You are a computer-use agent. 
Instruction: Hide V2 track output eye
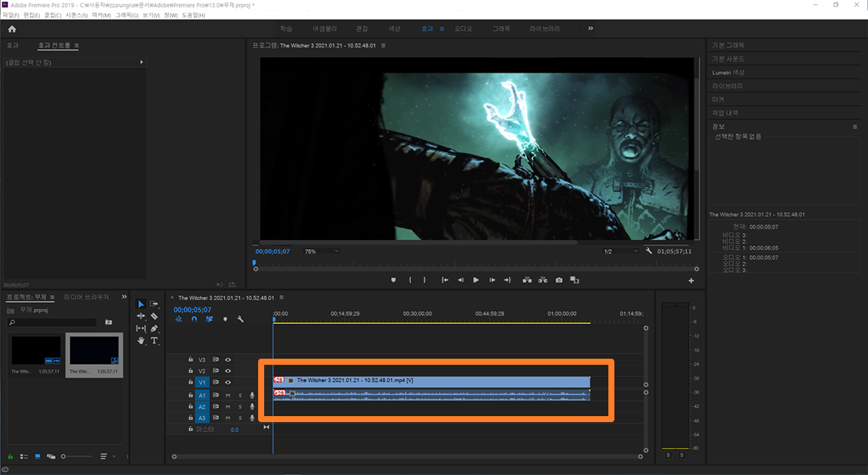pos(228,371)
